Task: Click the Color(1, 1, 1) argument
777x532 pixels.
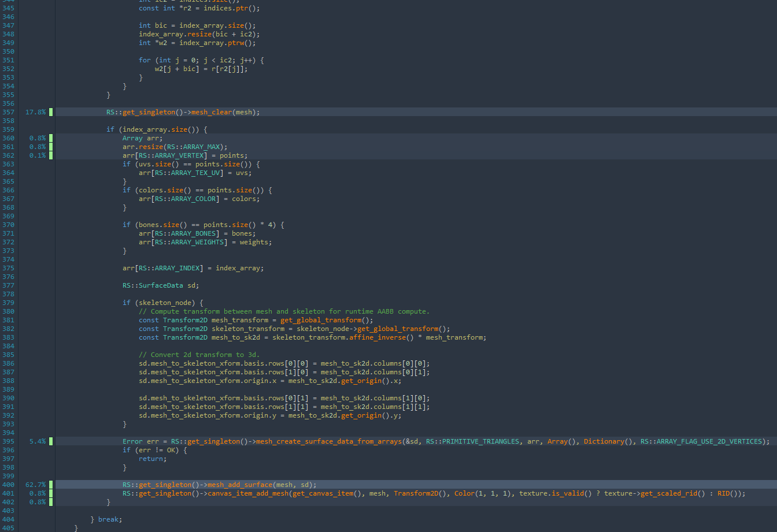Action: (x=483, y=493)
